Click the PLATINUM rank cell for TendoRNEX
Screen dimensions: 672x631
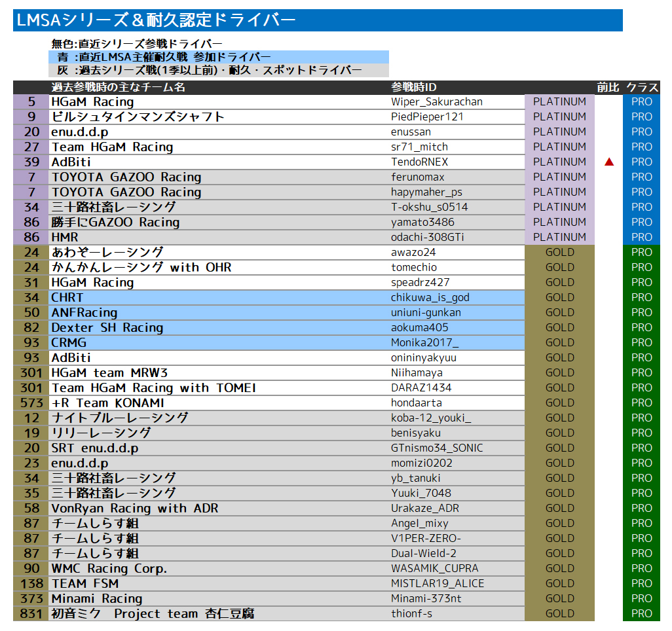coord(559,162)
